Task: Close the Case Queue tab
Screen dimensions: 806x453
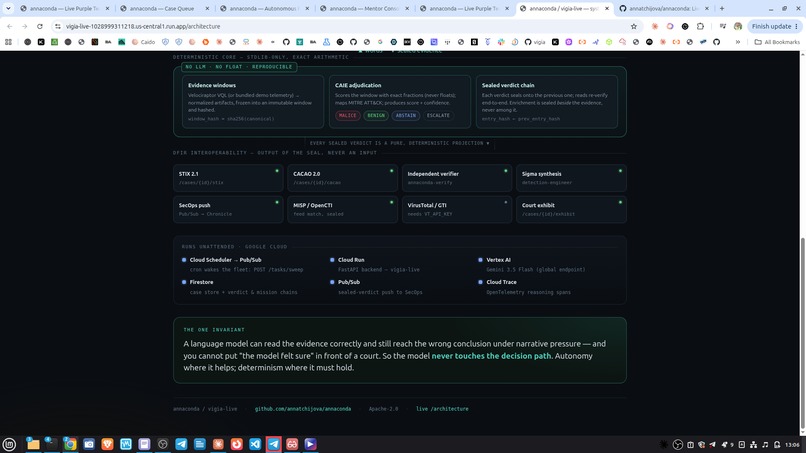Action: pyautogui.click(x=207, y=8)
